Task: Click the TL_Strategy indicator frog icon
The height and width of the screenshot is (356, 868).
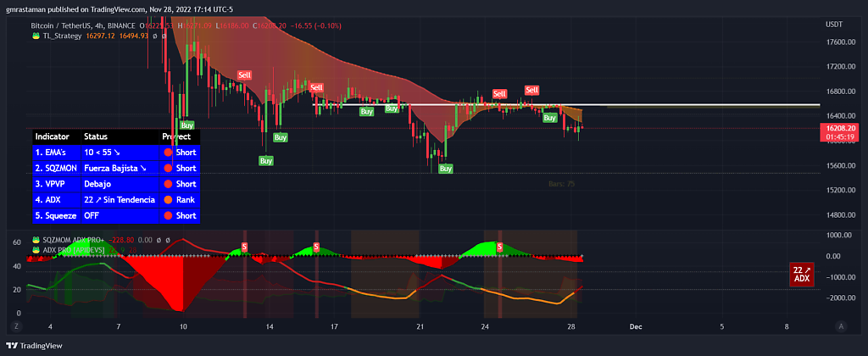Action: tap(36, 36)
